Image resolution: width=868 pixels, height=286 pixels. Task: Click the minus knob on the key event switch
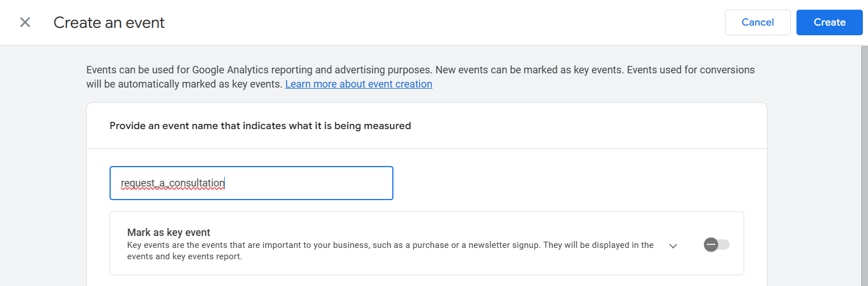tap(711, 244)
